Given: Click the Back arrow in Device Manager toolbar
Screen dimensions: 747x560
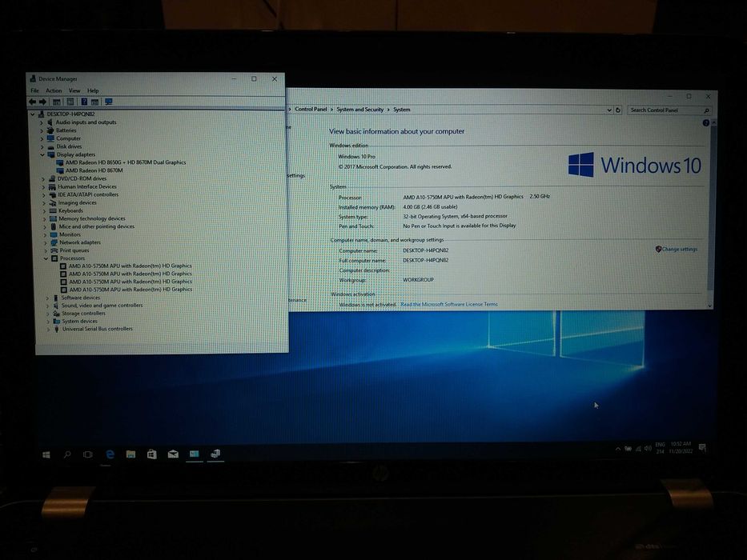Looking at the screenshot, I should click(32, 102).
